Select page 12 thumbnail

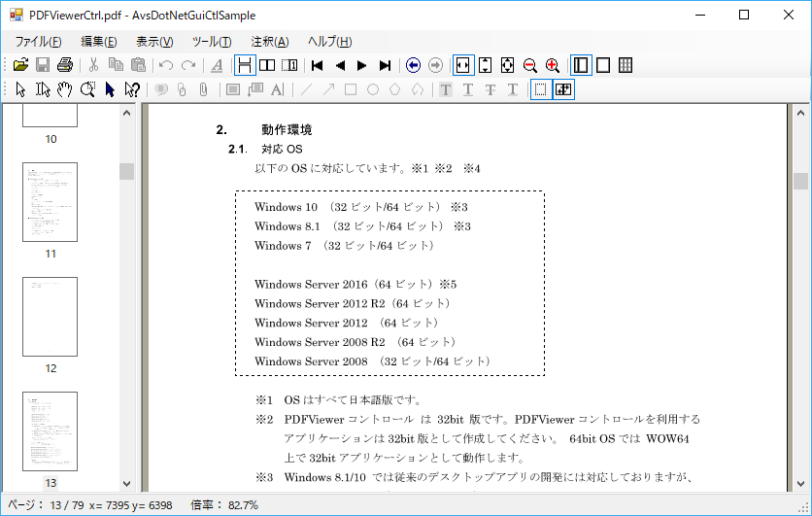(50, 317)
